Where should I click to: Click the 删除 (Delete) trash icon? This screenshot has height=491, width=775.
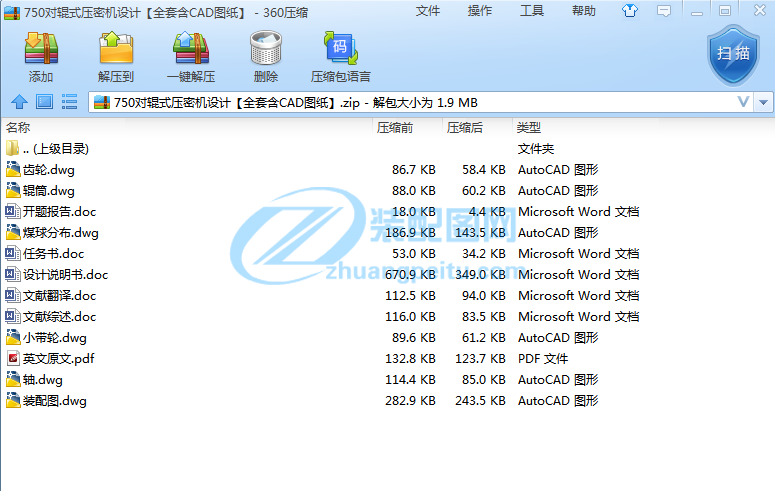click(x=266, y=56)
